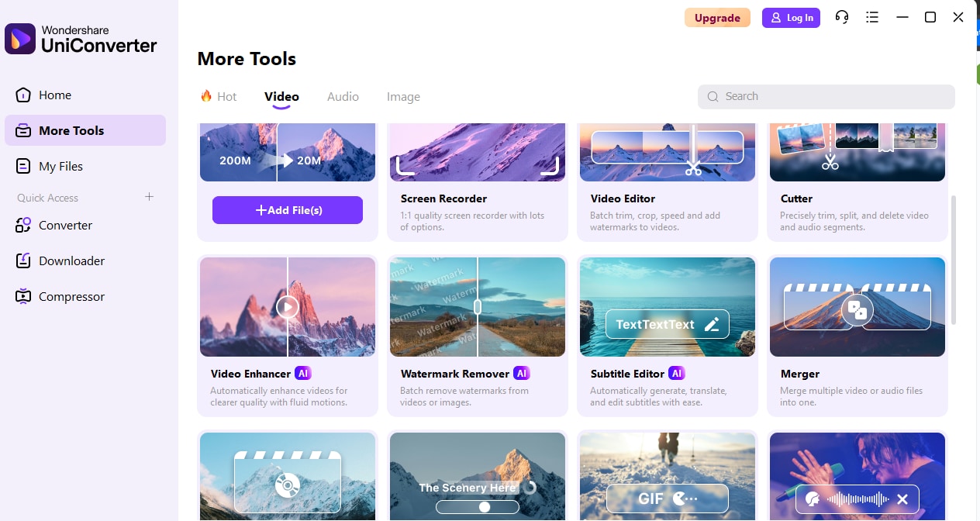This screenshot has height=521, width=980.
Task: Click the disc icon on bottom-left tool thumbnail
Action: (x=287, y=485)
